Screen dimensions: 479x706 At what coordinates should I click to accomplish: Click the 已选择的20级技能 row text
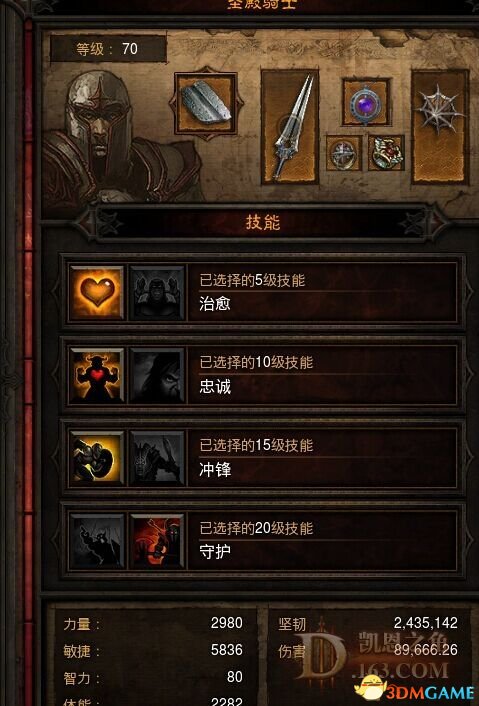(256, 528)
